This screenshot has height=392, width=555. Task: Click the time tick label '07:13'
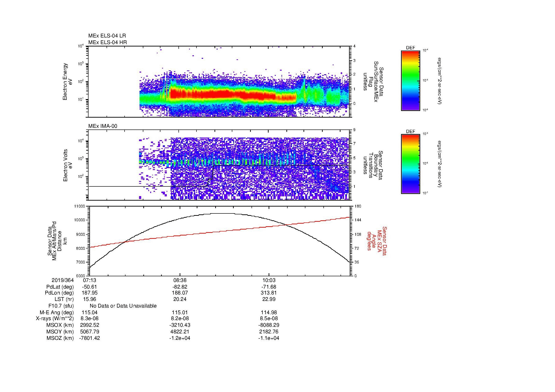click(x=90, y=280)
